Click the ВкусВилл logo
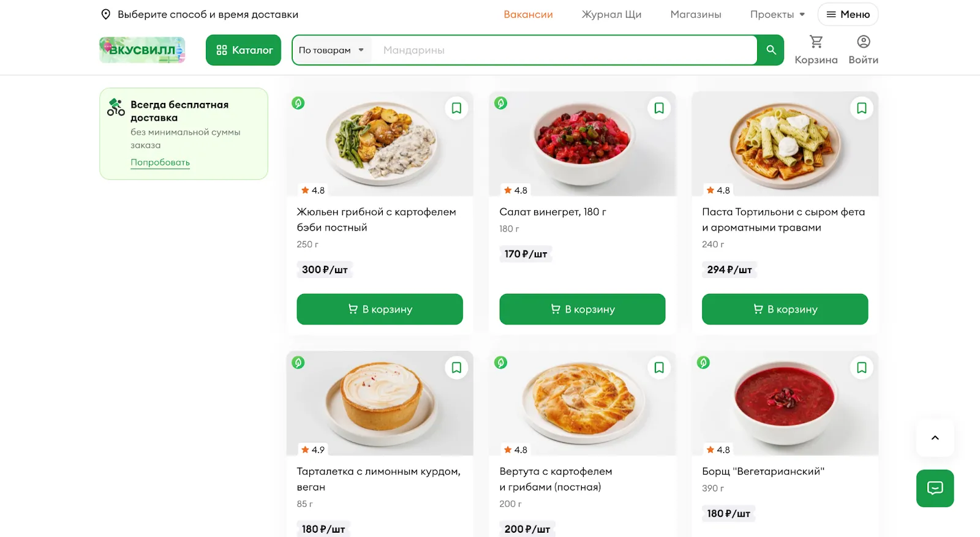980x537 pixels. [x=142, y=50]
